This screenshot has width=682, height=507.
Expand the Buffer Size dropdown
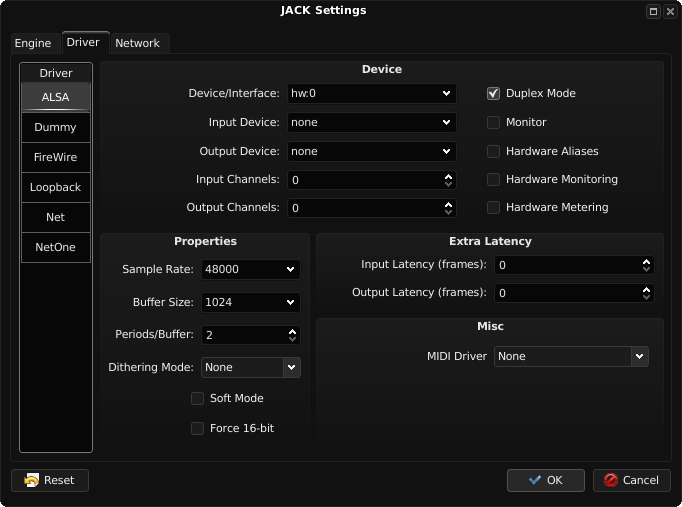[251, 302]
